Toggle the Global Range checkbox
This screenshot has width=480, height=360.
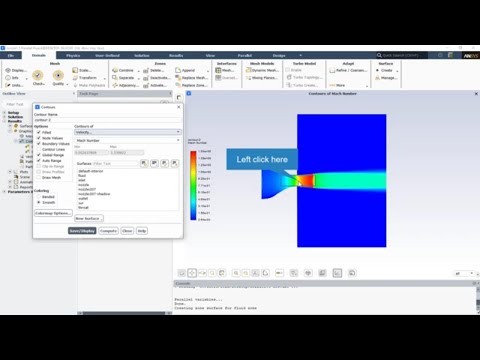pyautogui.click(x=39, y=155)
